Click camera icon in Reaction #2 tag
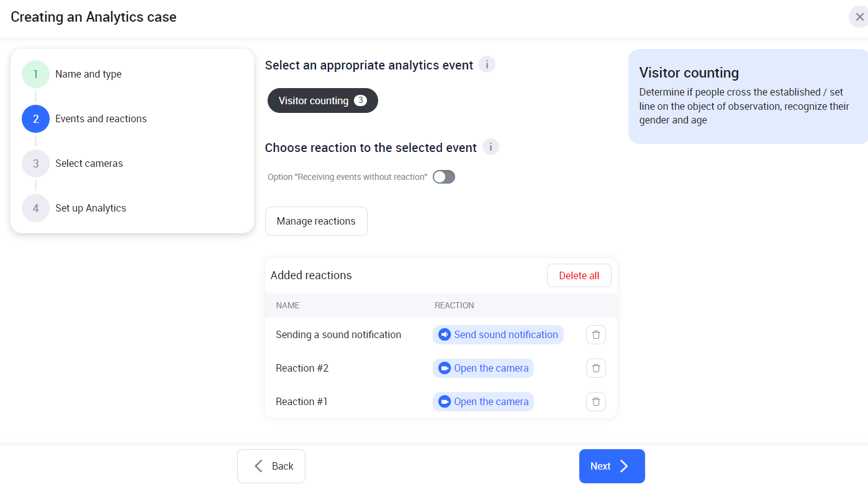This screenshot has height=487, width=868. click(445, 369)
